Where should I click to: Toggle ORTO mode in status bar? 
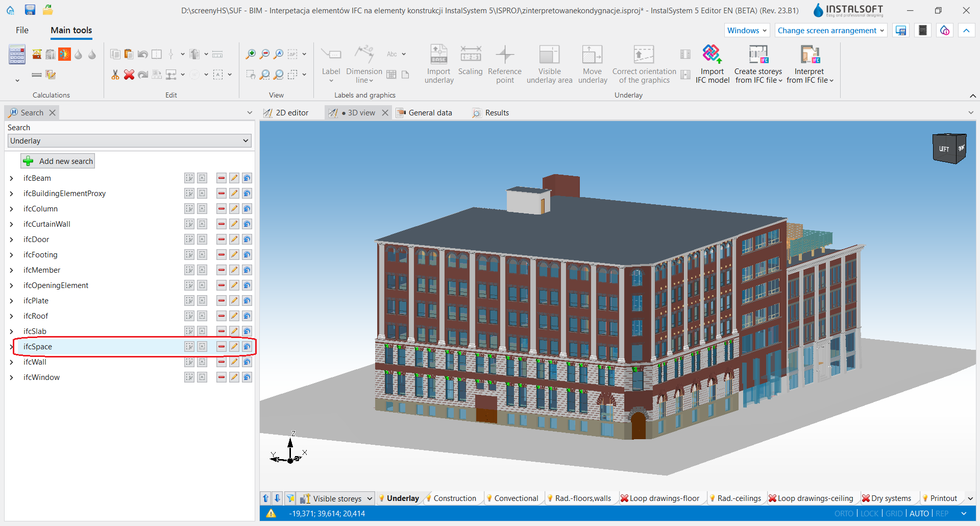844,514
